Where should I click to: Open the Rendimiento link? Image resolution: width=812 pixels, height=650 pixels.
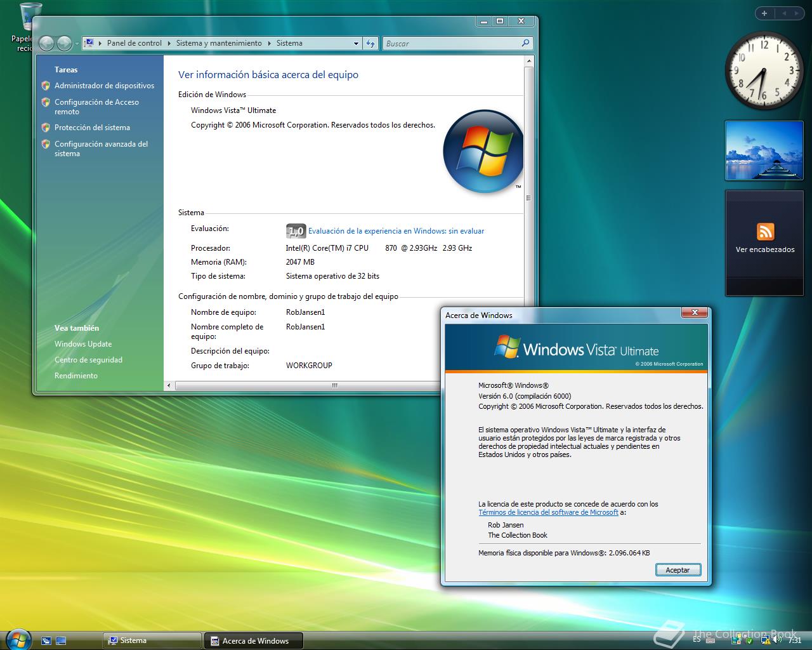click(76, 376)
